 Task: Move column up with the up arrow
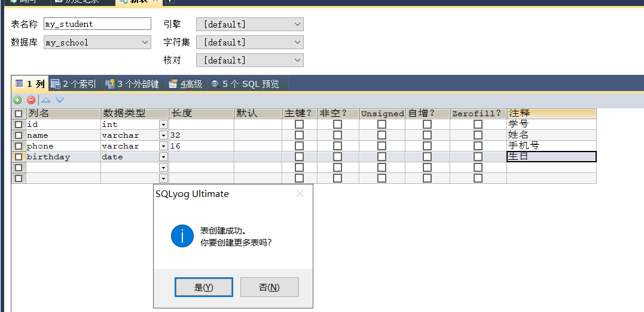[x=46, y=100]
